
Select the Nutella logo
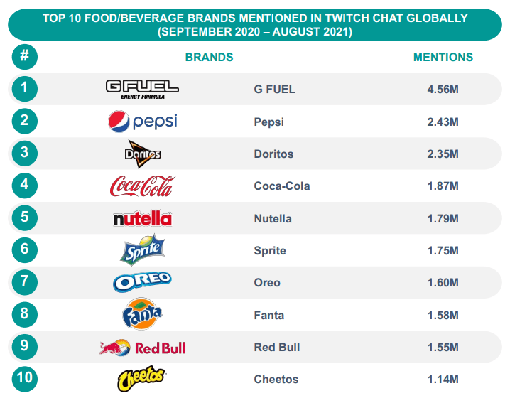click(142, 218)
